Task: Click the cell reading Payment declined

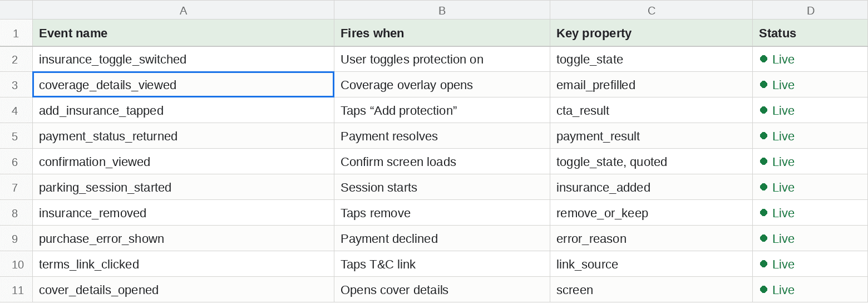Action: [442, 238]
